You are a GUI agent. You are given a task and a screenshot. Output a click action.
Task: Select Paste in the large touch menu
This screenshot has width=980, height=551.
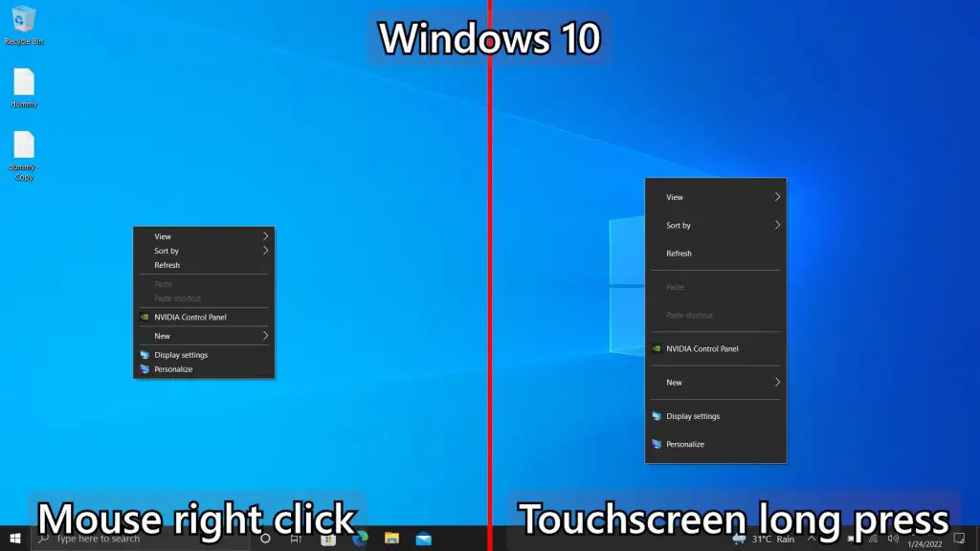675,287
